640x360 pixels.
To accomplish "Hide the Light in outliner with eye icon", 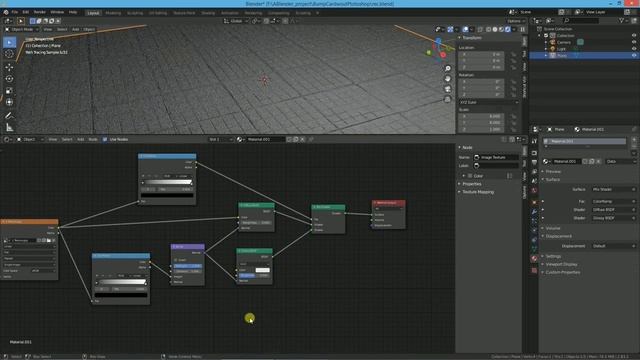I will click(x=634, y=49).
